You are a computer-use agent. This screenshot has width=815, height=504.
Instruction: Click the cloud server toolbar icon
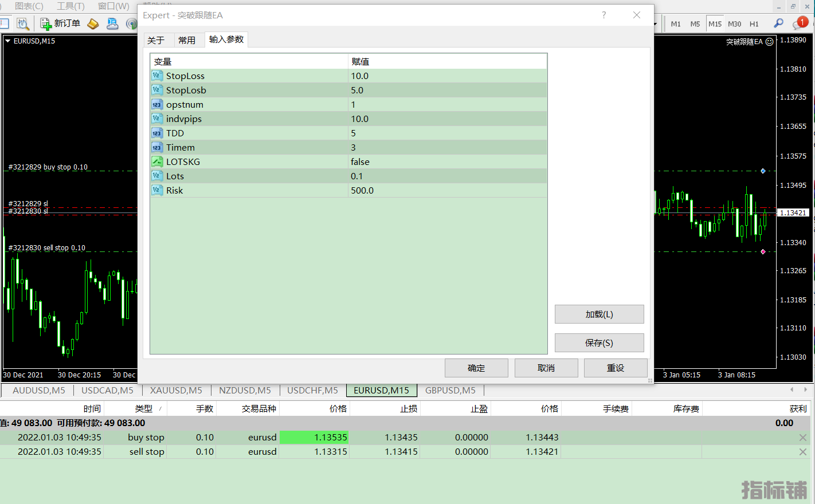pos(112,23)
